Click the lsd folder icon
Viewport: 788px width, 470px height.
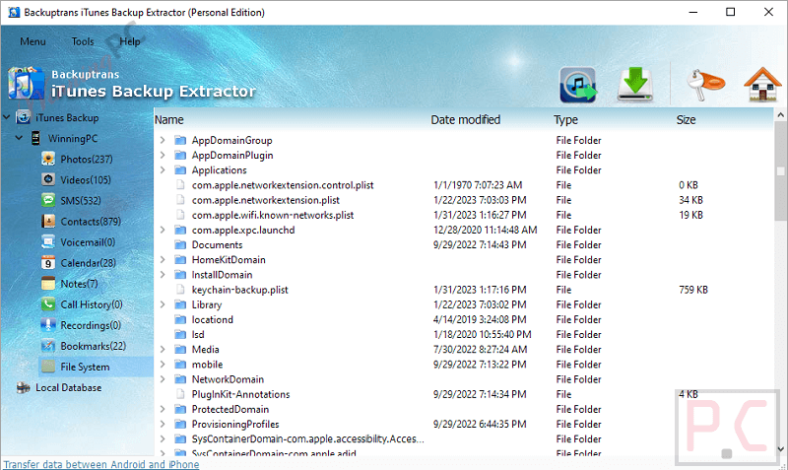(180, 334)
